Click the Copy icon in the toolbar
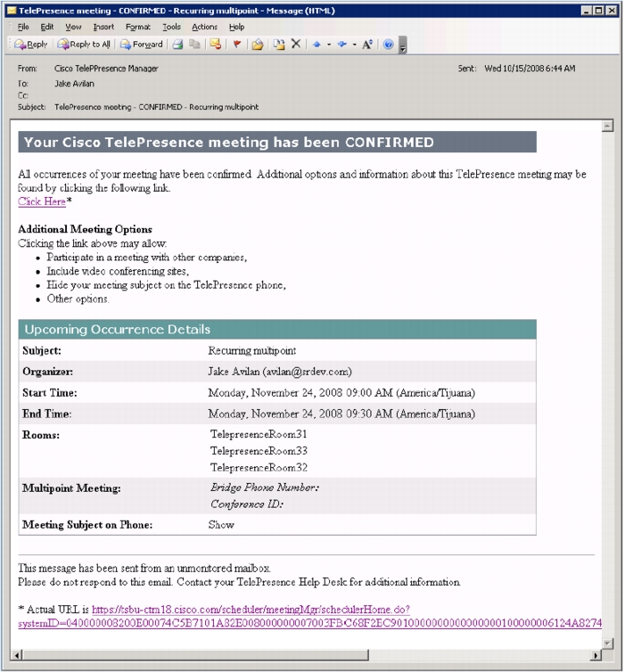This screenshot has height=672, width=625. point(195,45)
